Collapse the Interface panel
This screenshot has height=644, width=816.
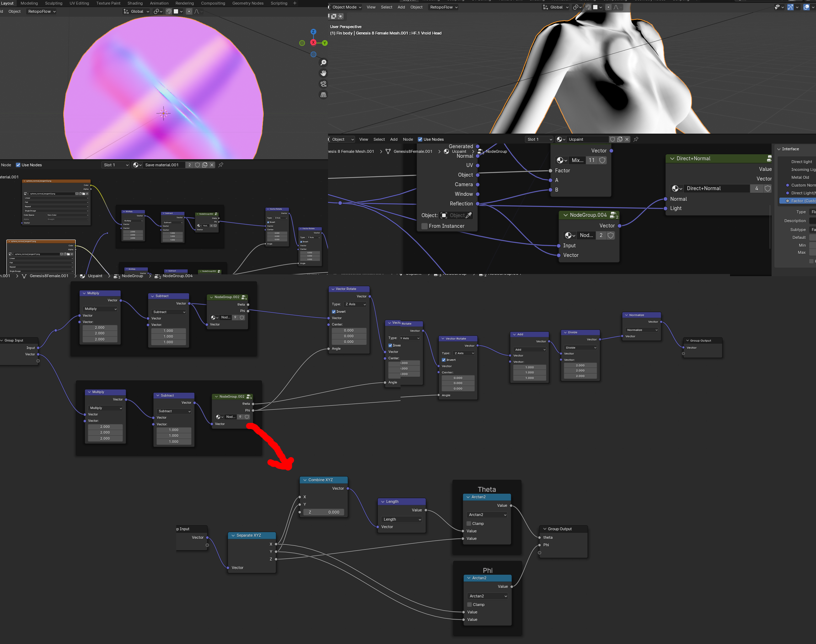point(779,149)
